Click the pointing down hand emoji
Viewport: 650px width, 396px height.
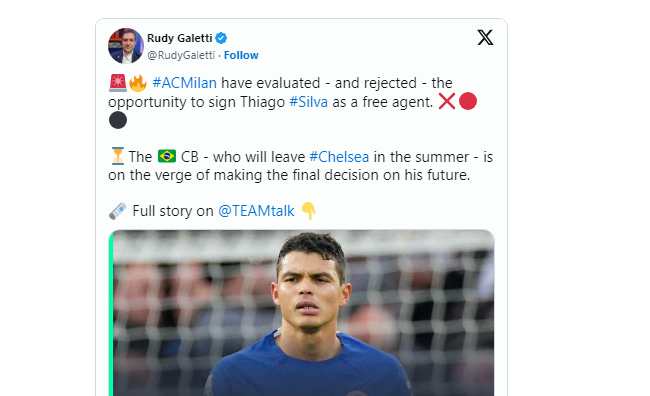(308, 211)
